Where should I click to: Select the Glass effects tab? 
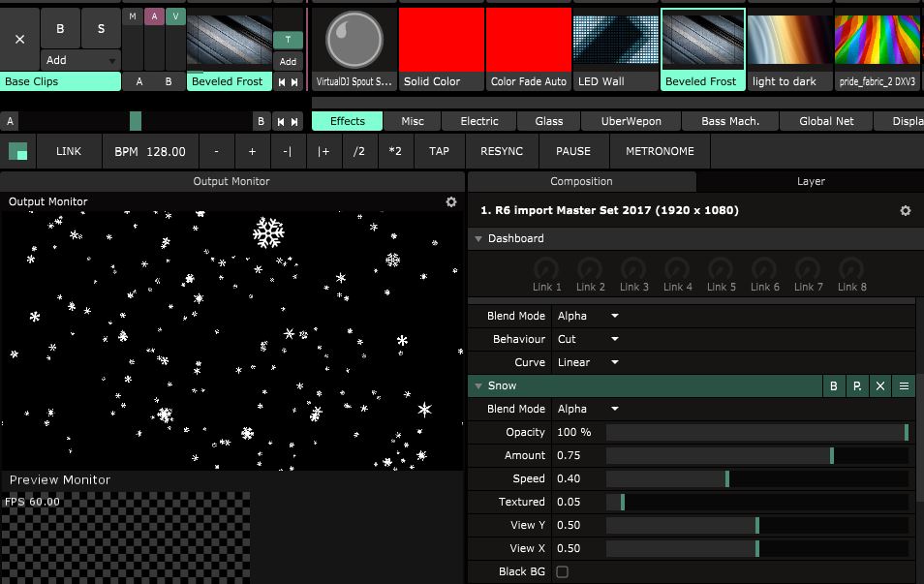click(548, 121)
